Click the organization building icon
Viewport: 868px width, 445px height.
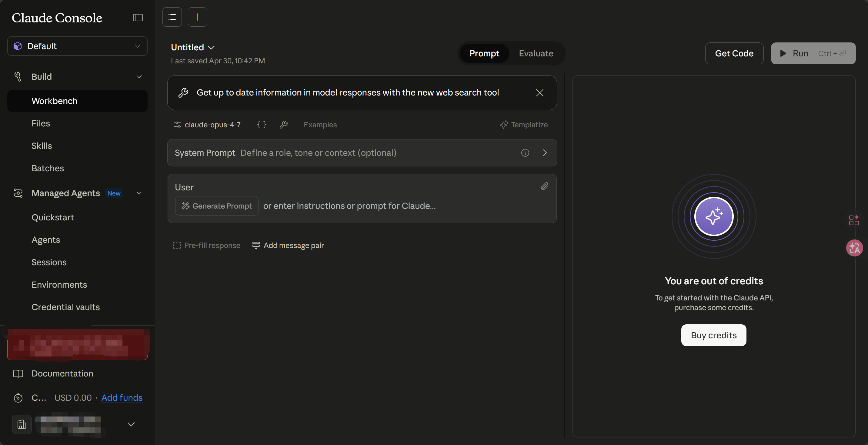click(x=22, y=424)
